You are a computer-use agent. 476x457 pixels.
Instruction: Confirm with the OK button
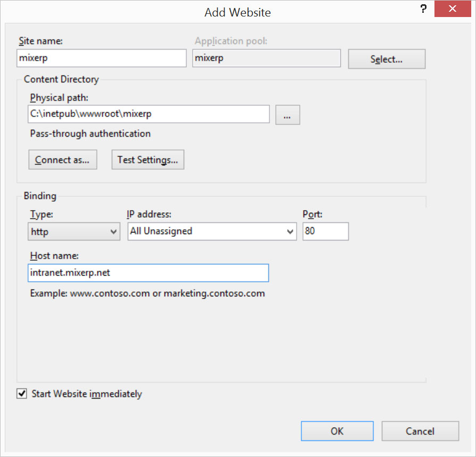pos(337,431)
